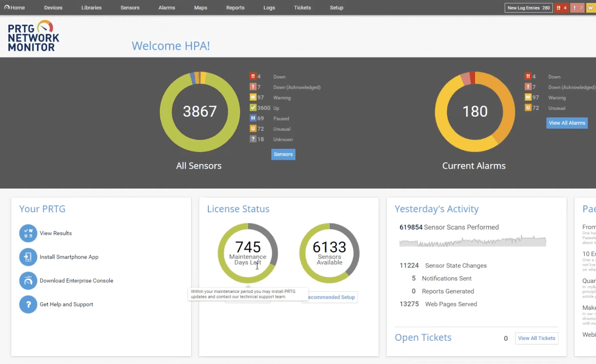Click the Get Help and Support icon
This screenshot has width=596, height=364.
coord(28,304)
